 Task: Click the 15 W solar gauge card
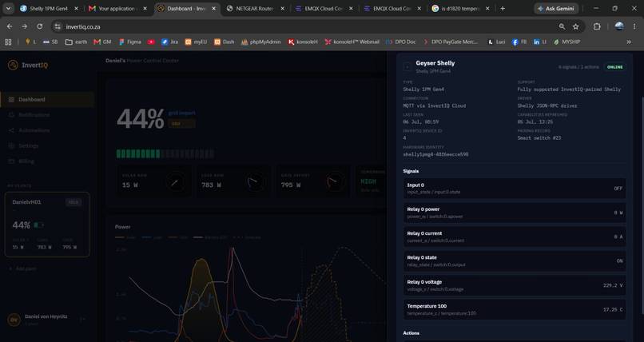tap(154, 181)
